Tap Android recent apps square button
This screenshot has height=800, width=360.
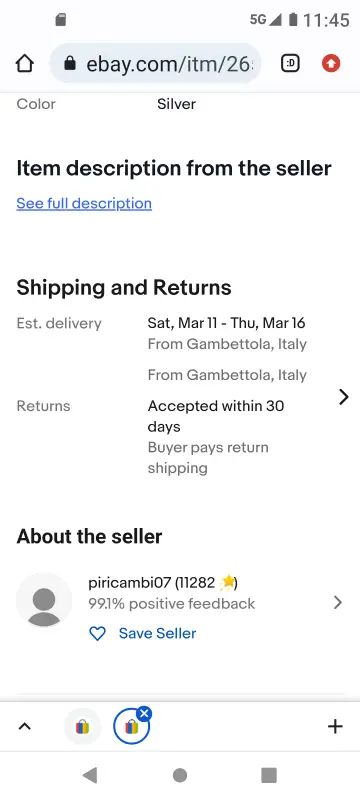tap(269, 776)
